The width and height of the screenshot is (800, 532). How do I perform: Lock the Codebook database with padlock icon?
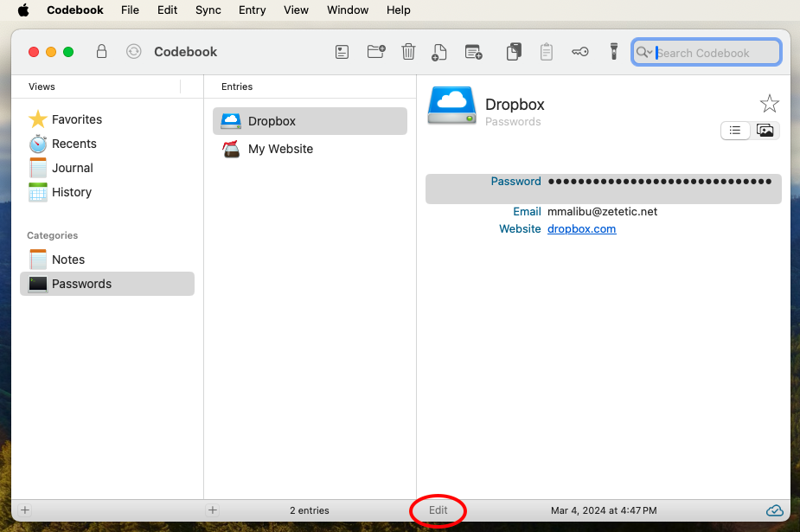[101, 52]
